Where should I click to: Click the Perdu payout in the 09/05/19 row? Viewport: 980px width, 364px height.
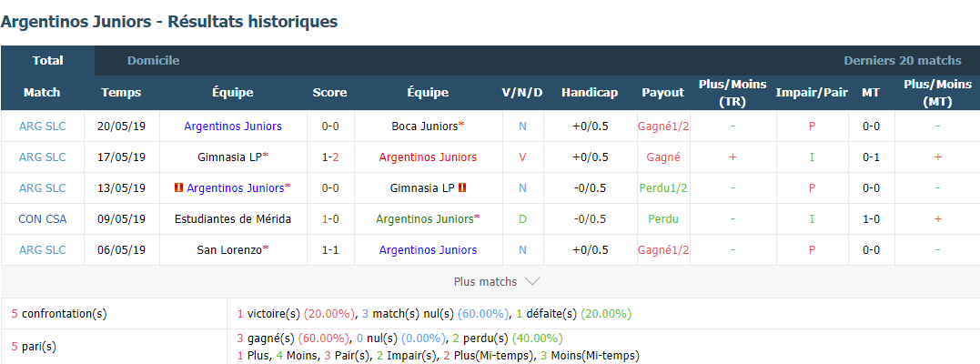663,219
